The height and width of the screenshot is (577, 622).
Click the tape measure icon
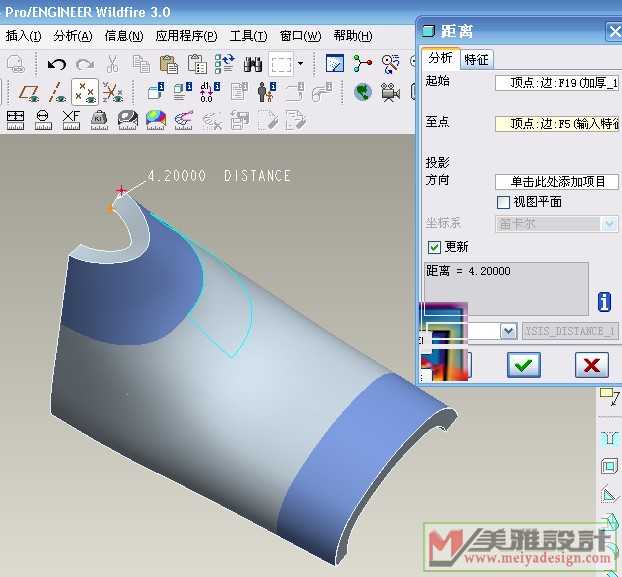[128, 120]
